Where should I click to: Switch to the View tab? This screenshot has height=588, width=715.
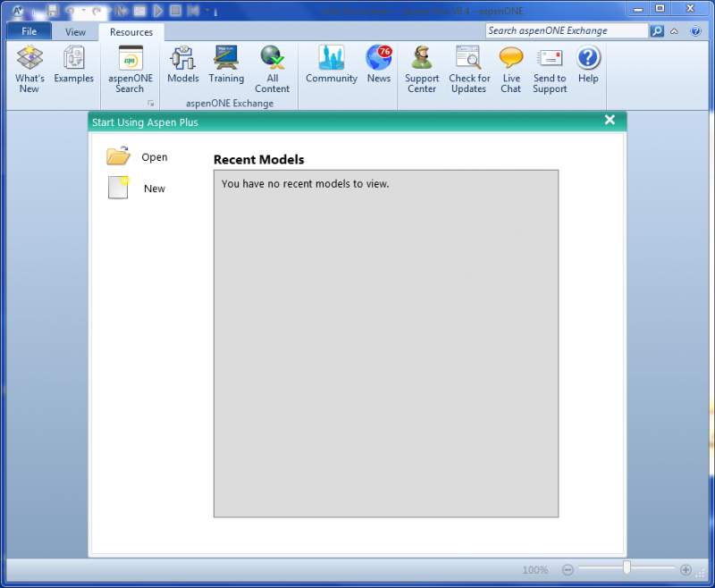click(75, 32)
